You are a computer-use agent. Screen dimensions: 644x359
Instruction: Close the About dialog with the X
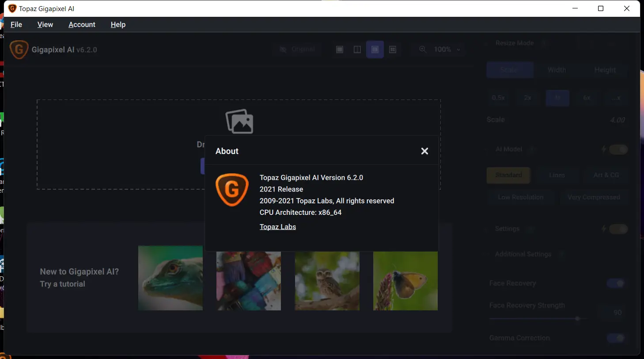tap(424, 151)
